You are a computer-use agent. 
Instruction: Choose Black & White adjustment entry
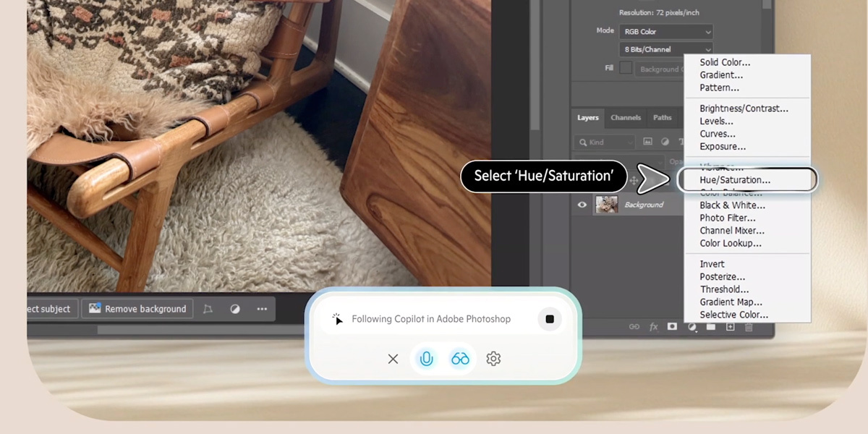[x=732, y=205]
